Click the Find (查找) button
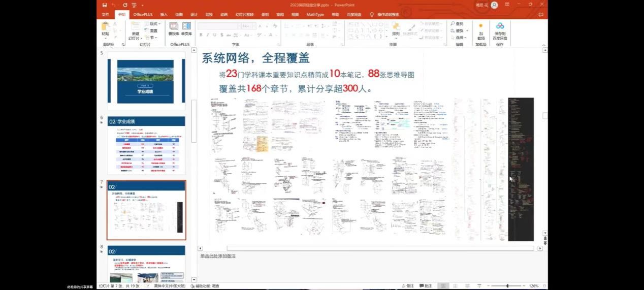 coord(457,24)
